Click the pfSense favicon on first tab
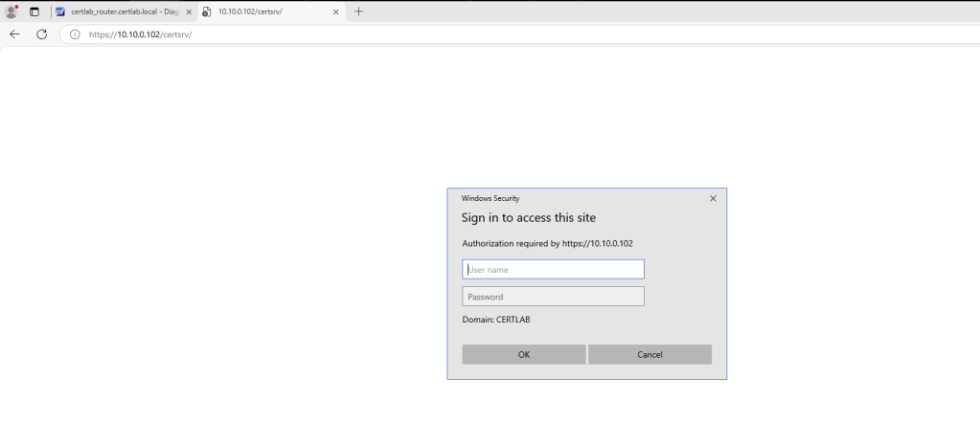The height and width of the screenshot is (446, 980). 60,11
